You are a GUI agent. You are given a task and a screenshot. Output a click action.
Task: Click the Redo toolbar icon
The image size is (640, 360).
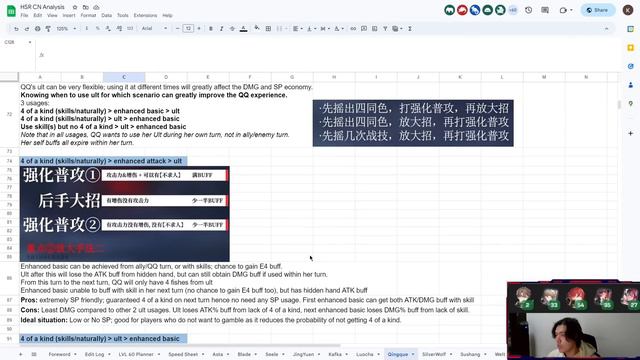tap(27, 29)
